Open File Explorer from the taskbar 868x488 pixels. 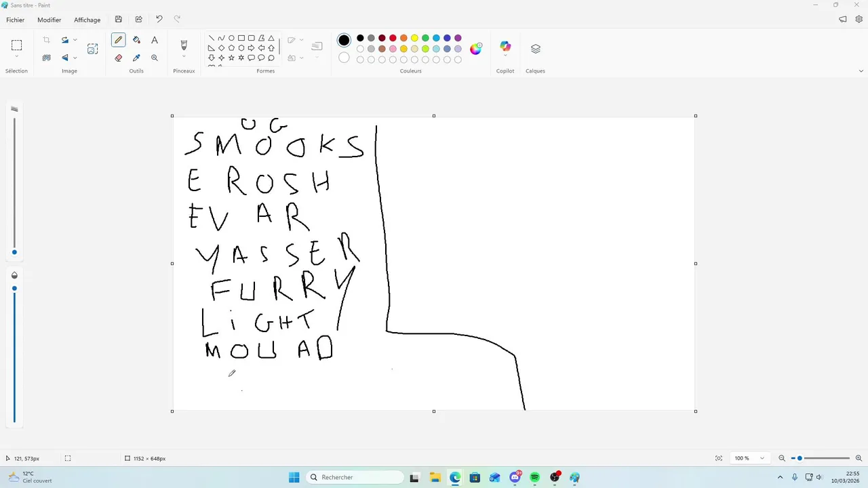tap(435, 477)
